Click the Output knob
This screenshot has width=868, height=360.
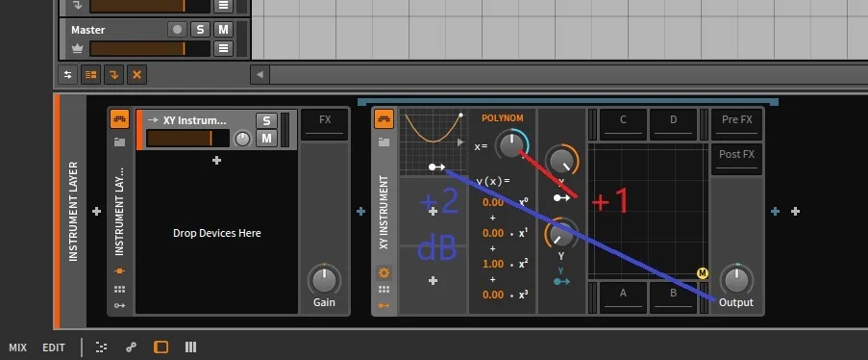(x=736, y=280)
